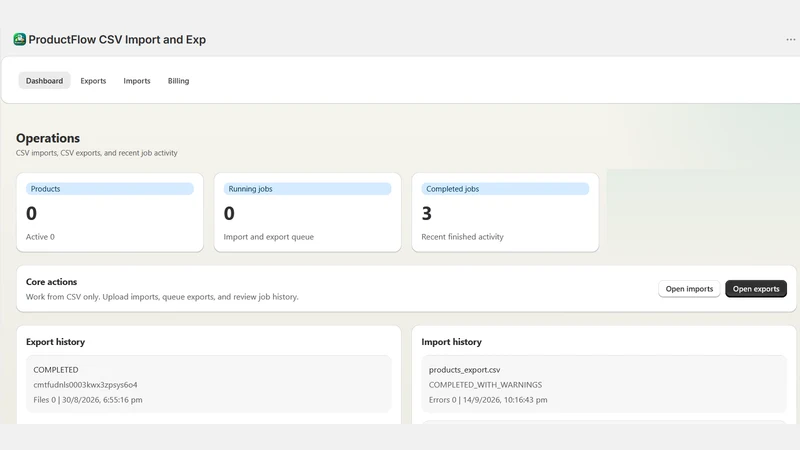Switch to the Dashboard tab
This screenshot has height=450, width=800.
pos(44,81)
